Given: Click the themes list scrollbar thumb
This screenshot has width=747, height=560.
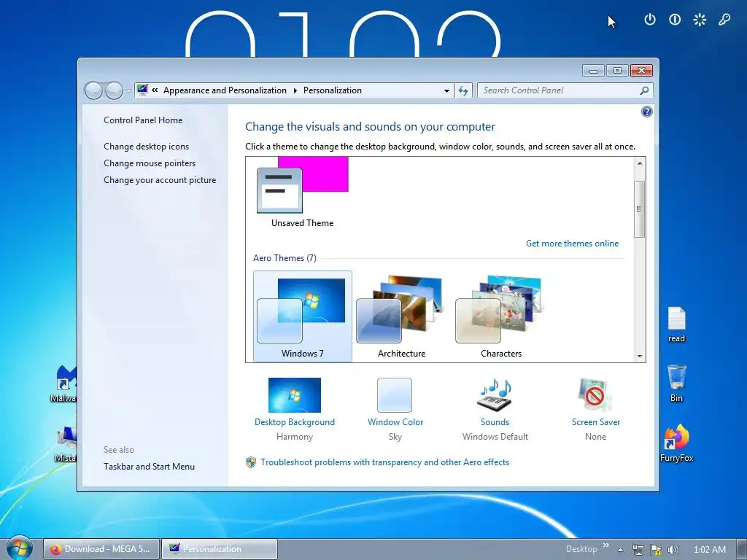Looking at the screenshot, I should tap(639, 209).
